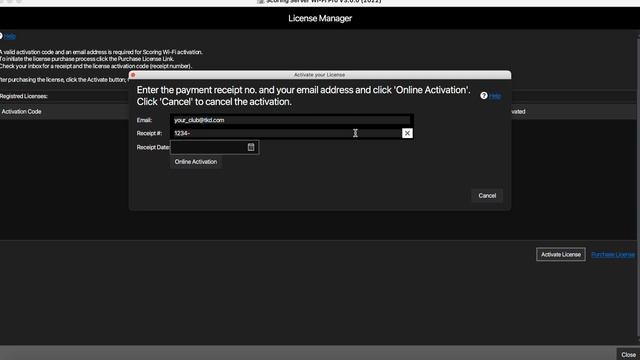This screenshot has height=360, width=640.
Task: Click the question mark help icon in dialog
Action: click(x=484, y=96)
